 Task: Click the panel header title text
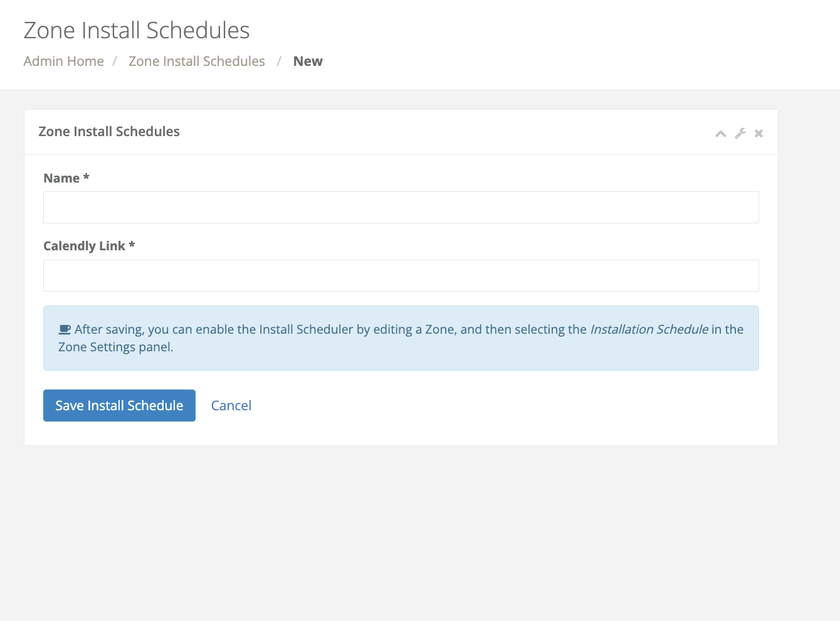[109, 132]
